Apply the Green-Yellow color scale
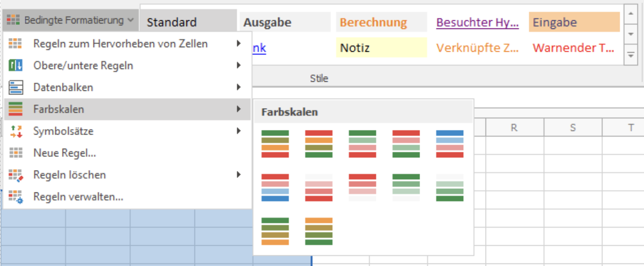 point(275,231)
